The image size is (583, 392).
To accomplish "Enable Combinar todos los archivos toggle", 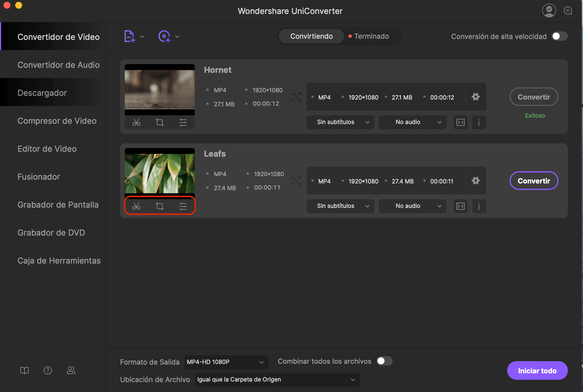I will [x=384, y=361].
